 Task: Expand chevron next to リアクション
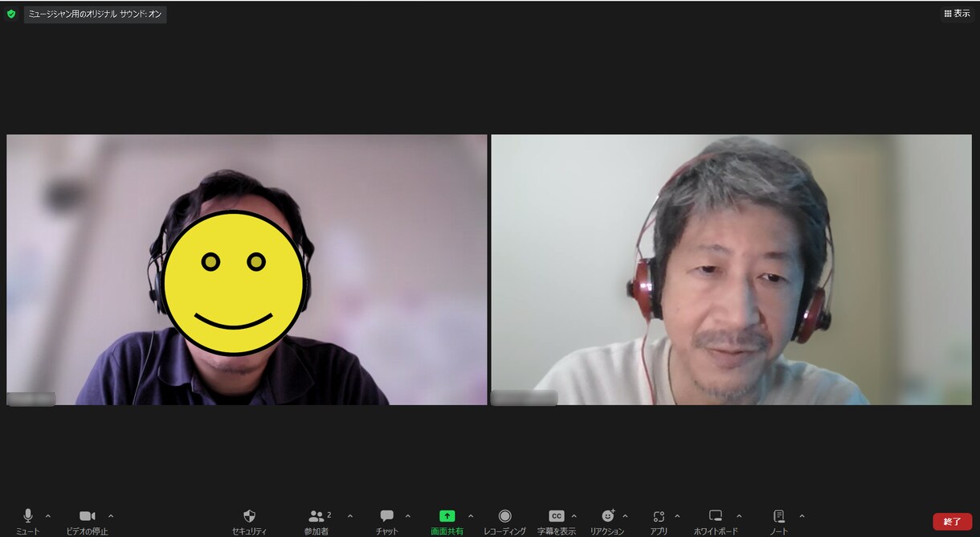pos(625,516)
